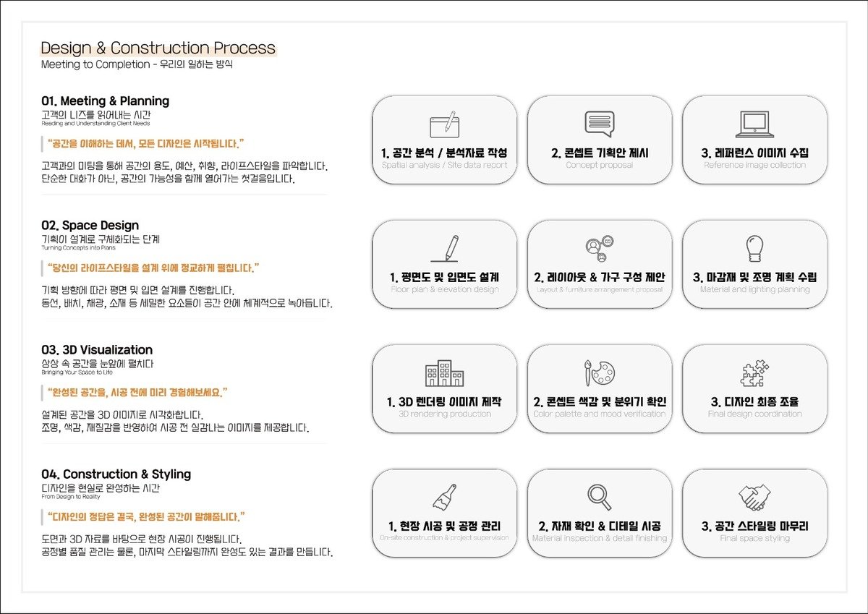Click the magnifying glass material inspection icon
868x614 pixels.
[599, 497]
